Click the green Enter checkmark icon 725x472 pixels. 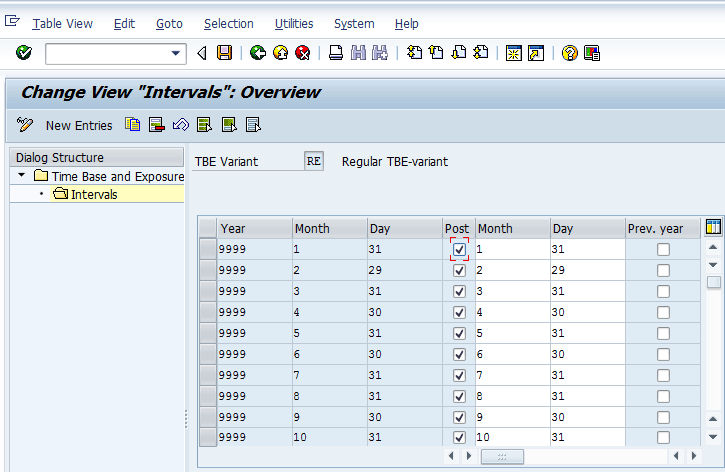pos(24,53)
